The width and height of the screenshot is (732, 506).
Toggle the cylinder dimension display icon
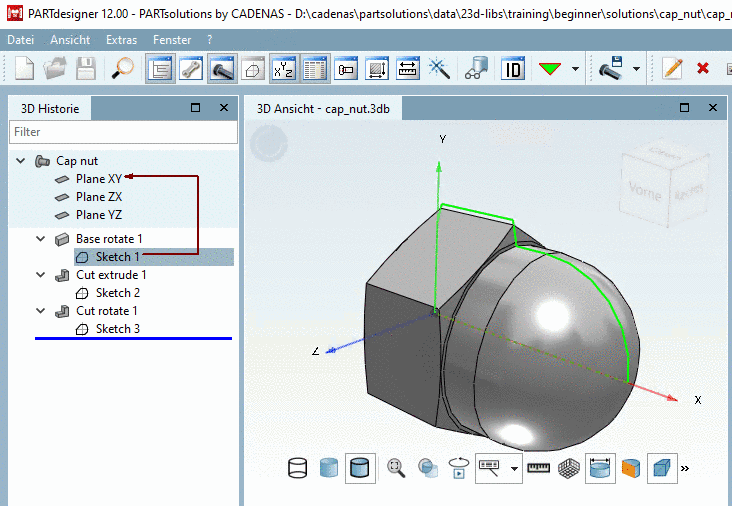[600, 468]
